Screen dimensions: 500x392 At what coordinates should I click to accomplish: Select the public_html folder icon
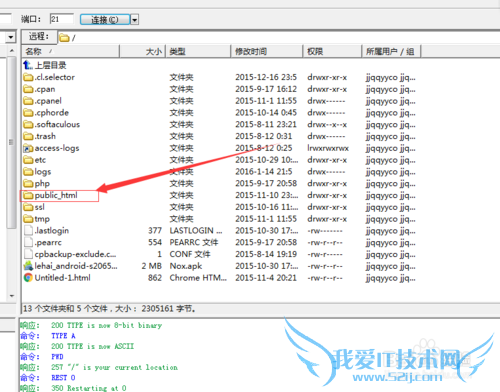(28, 195)
